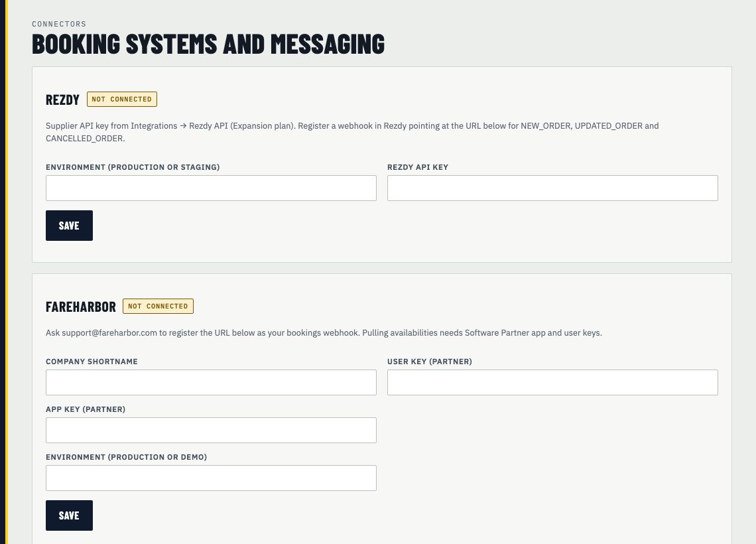
Task: Focus the Rezdy API Key field
Action: point(552,188)
